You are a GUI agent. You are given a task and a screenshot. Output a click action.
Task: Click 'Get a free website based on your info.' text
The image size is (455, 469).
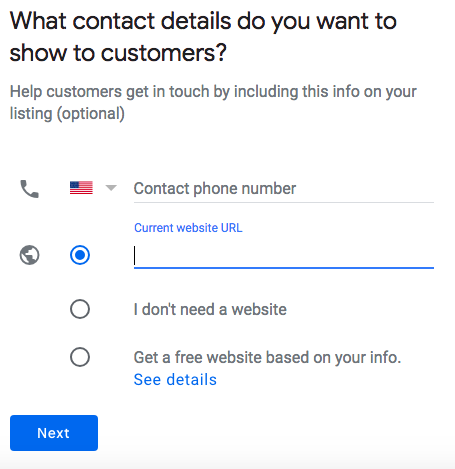[x=267, y=357]
